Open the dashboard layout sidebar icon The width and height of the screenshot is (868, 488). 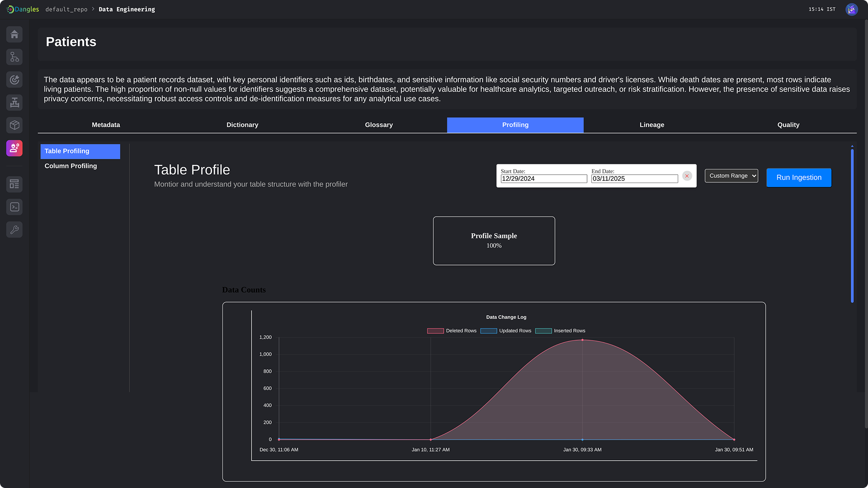click(x=15, y=184)
